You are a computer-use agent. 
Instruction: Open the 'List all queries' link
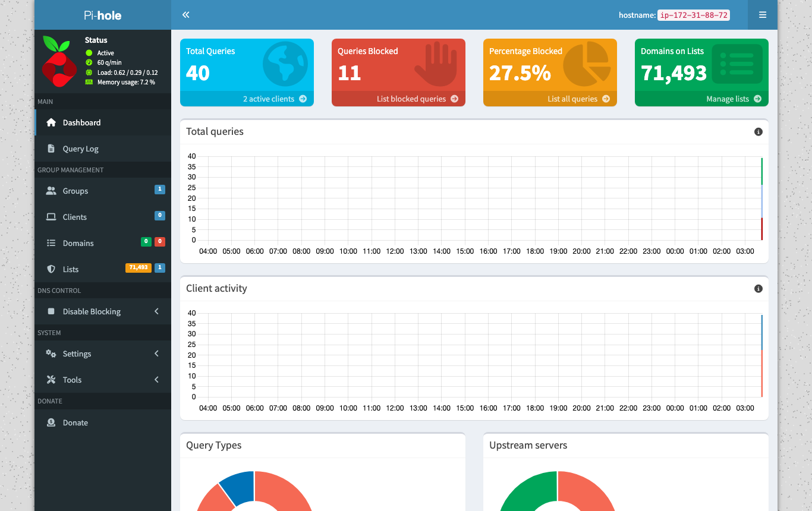(x=550, y=99)
